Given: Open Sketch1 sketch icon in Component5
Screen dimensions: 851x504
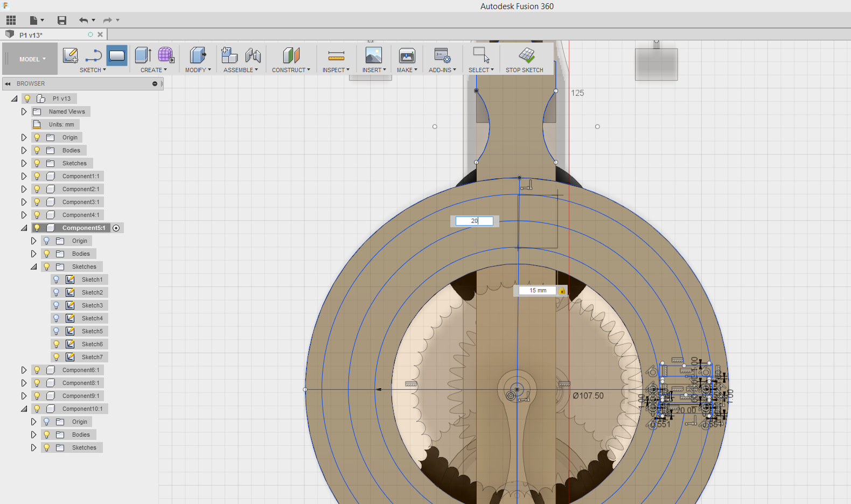Looking at the screenshot, I should pyautogui.click(x=70, y=279).
